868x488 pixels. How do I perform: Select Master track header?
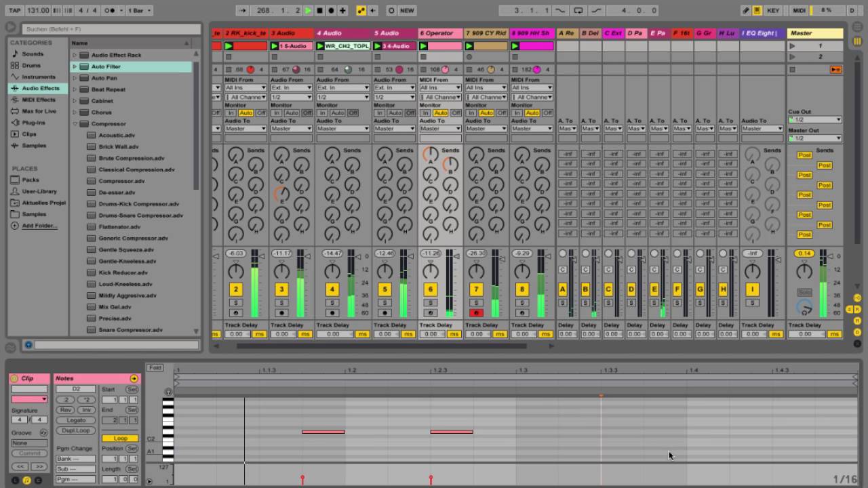(815, 33)
